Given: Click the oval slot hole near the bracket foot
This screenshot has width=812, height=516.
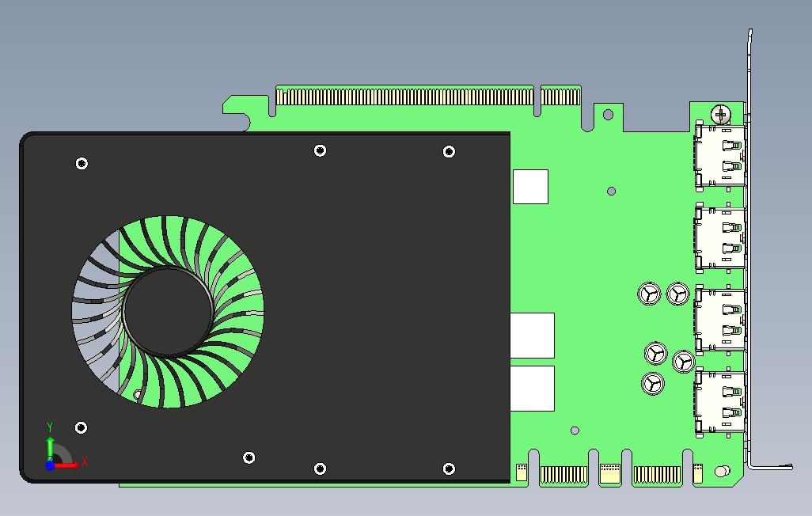Looking at the screenshot, I should [722, 471].
